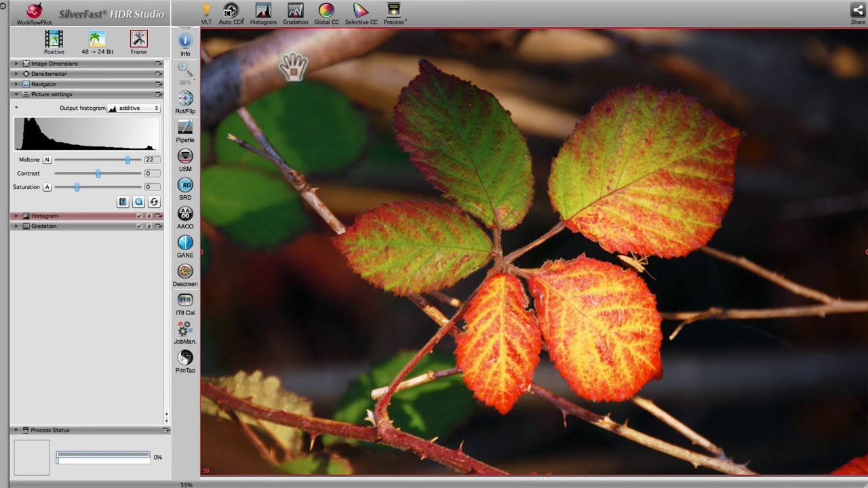The image size is (868, 488).
Task: Expand the Densitometer panel
Action: click(x=16, y=74)
